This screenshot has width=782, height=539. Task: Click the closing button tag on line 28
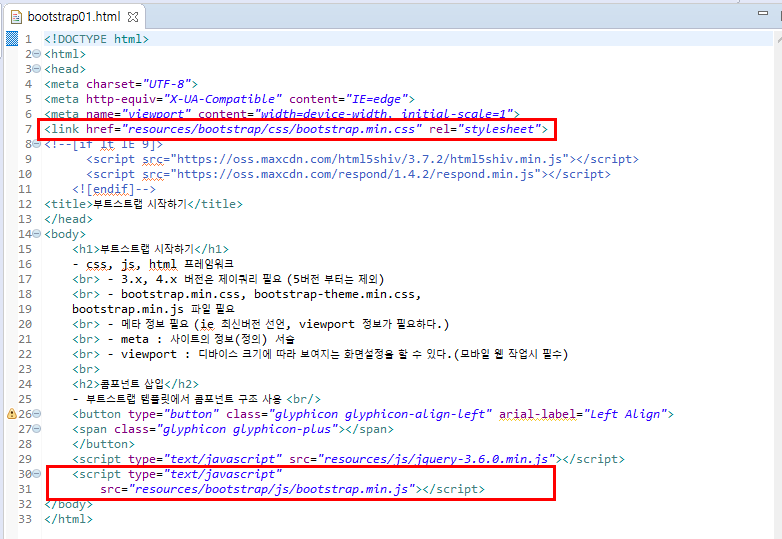(x=103, y=444)
